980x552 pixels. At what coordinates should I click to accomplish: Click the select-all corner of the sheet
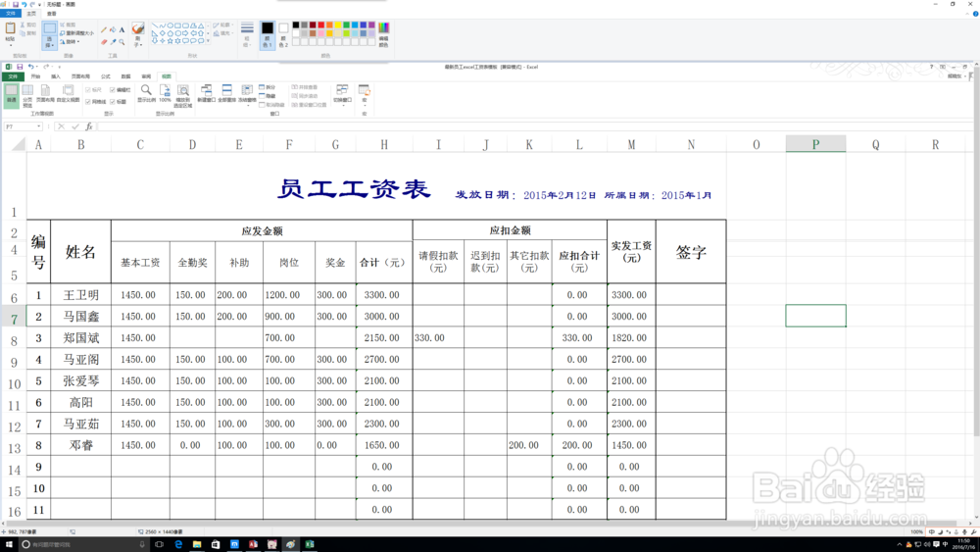(18, 144)
